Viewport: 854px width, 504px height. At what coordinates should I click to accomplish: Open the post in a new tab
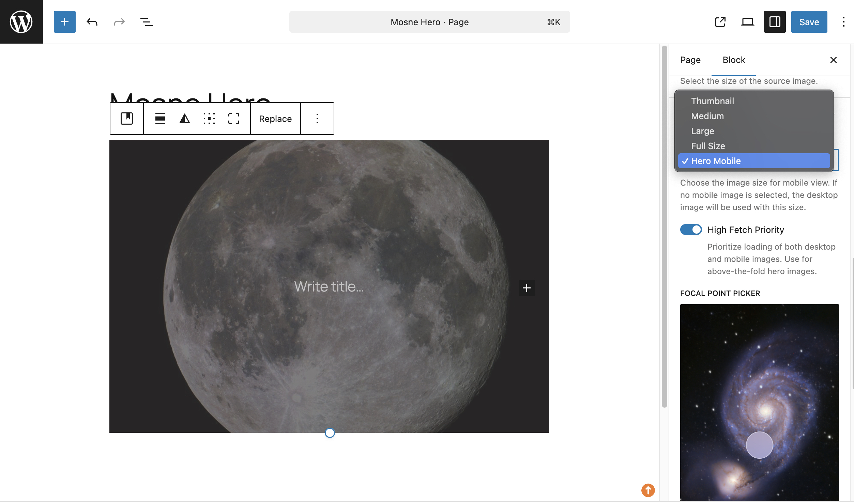click(x=720, y=22)
